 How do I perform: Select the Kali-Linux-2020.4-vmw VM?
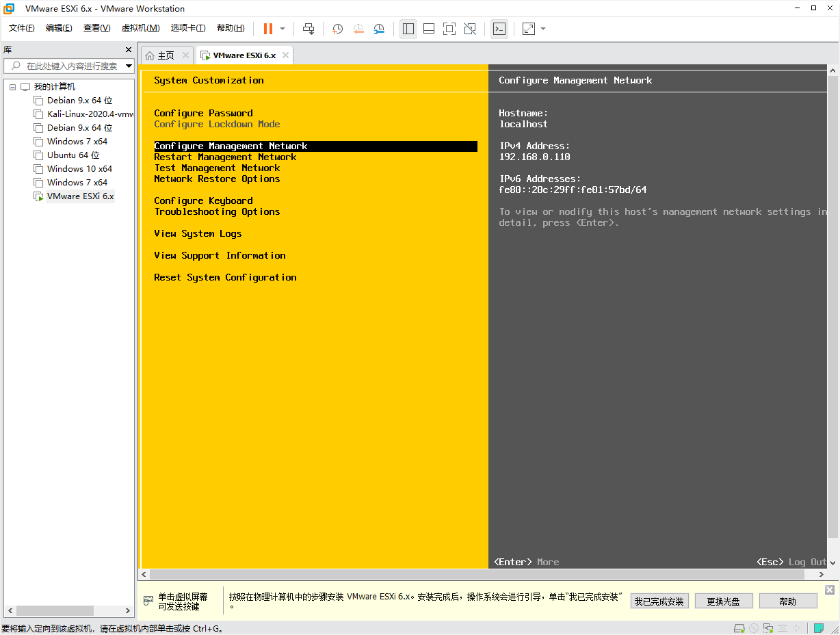(x=90, y=114)
